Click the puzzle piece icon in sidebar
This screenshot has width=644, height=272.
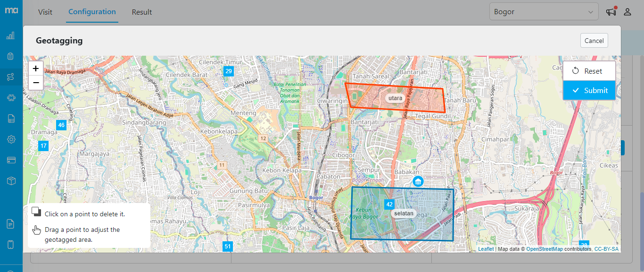pyautogui.click(x=11, y=98)
